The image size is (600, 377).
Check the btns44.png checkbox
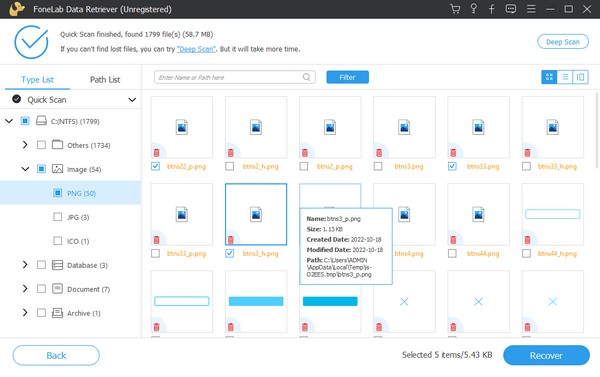click(x=452, y=253)
